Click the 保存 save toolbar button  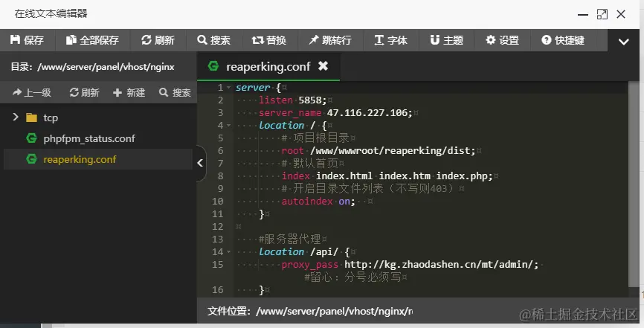27,40
